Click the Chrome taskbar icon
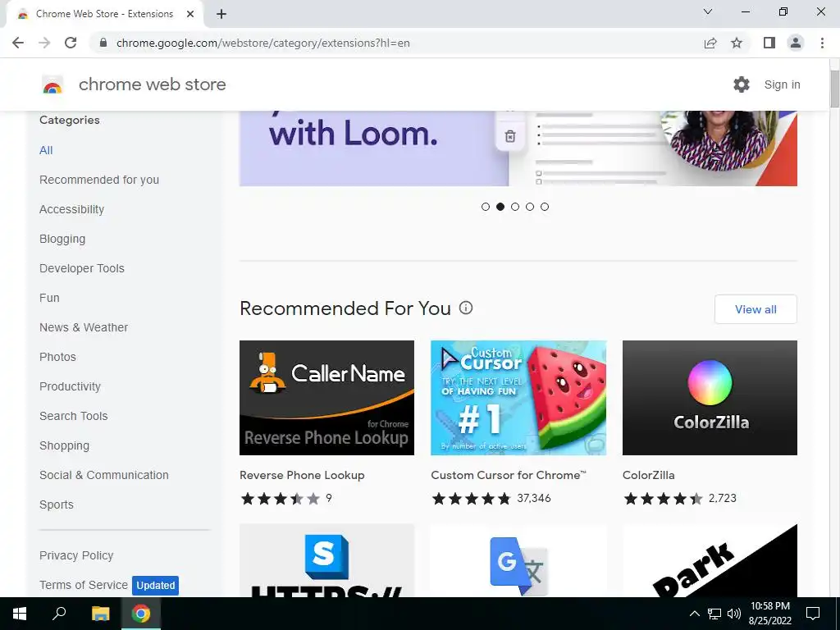The width and height of the screenshot is (840, 630). pyautogui.click(x=141, y=614)
